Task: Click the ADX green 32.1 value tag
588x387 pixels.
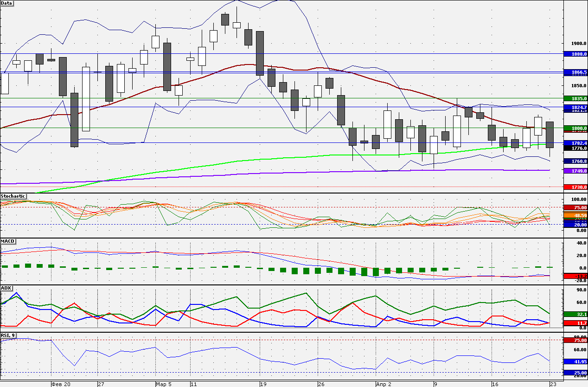Action: (575, 314)
